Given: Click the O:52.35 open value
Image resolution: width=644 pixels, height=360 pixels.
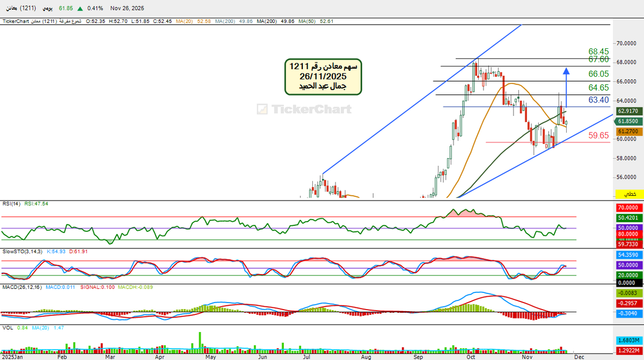Looking at the screenshot, I should [96, 21].
